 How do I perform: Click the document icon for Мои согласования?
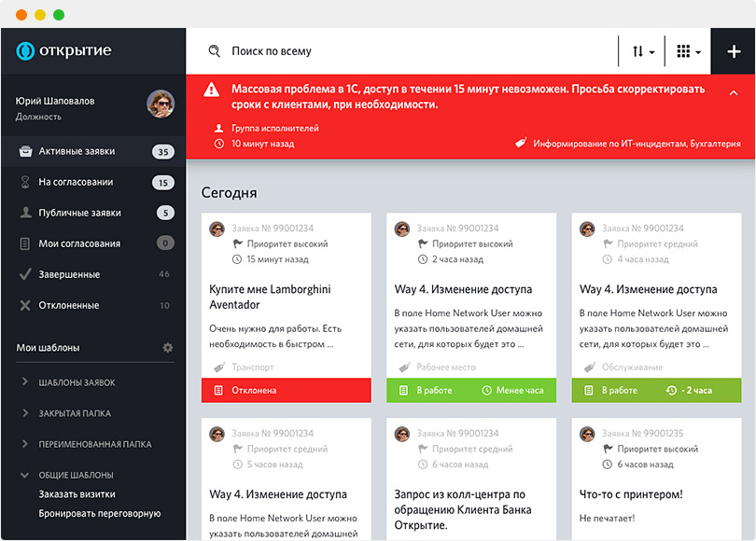tap(25, 243)
